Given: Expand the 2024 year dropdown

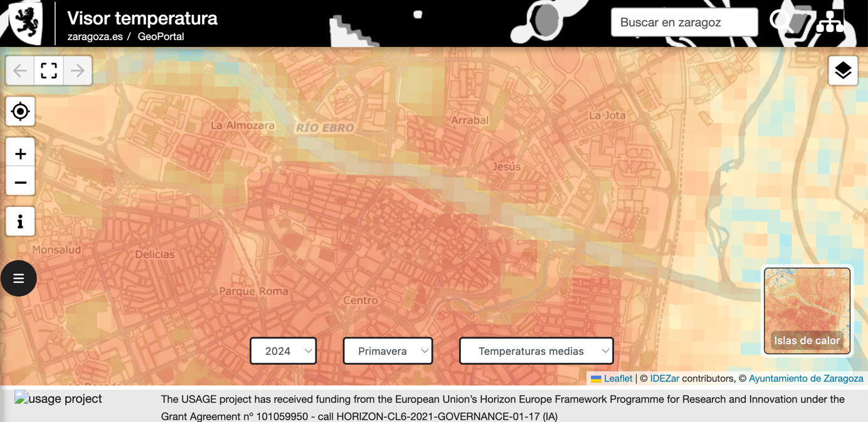Looking at the screenshot, I should pyautogui.click(x=283, y=351).
